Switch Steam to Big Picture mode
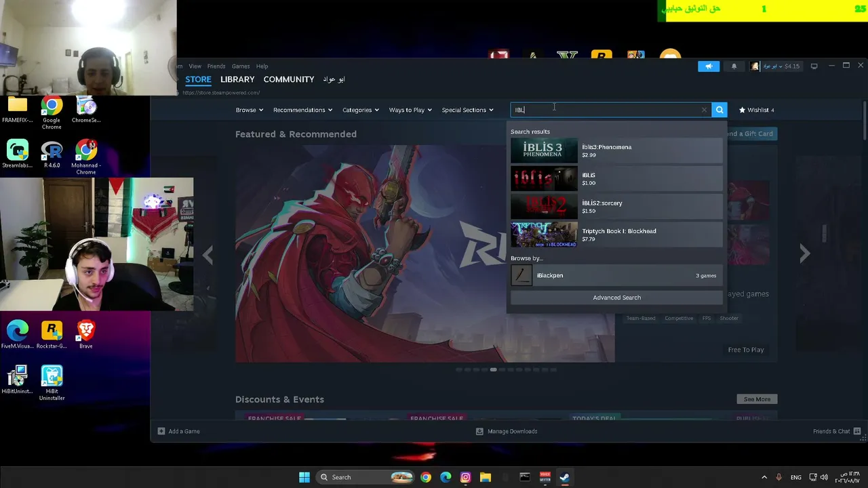This screenshot has height=488, width=868. tap(814, 66)
